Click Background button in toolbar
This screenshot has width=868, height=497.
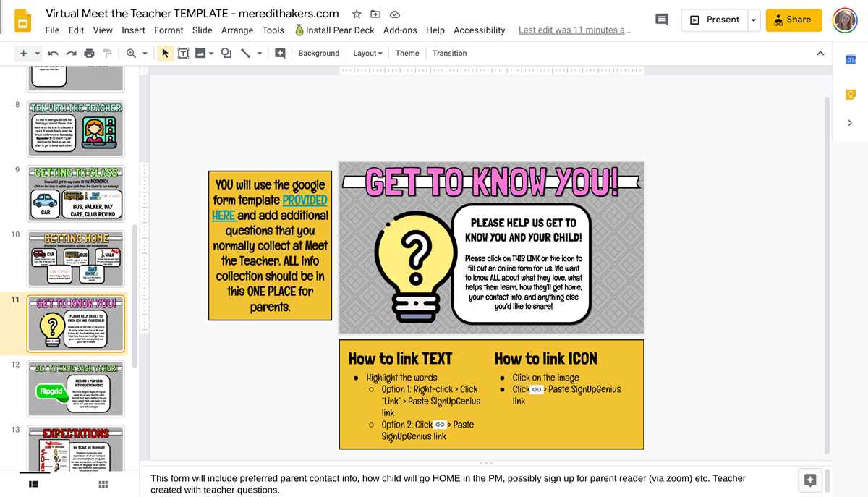[318, 53]
